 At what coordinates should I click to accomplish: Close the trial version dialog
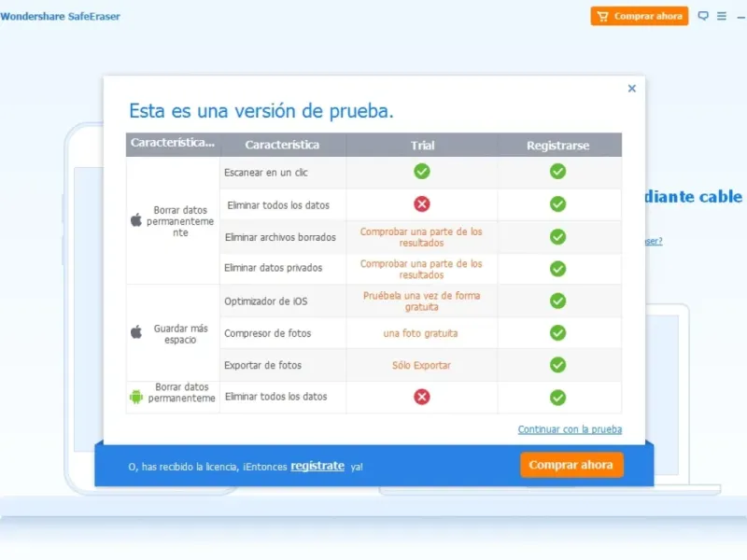(x=632, y=89)
